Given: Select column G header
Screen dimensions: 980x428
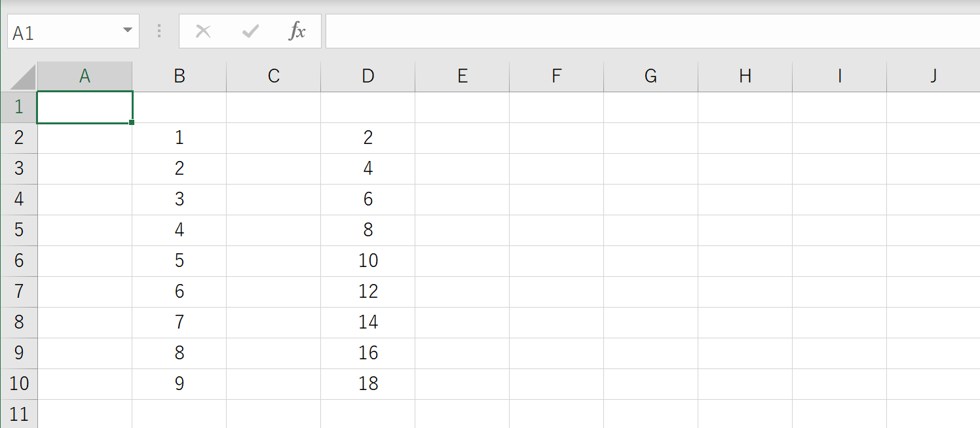Looking at the screenshot, I should [x=650, y=75].
